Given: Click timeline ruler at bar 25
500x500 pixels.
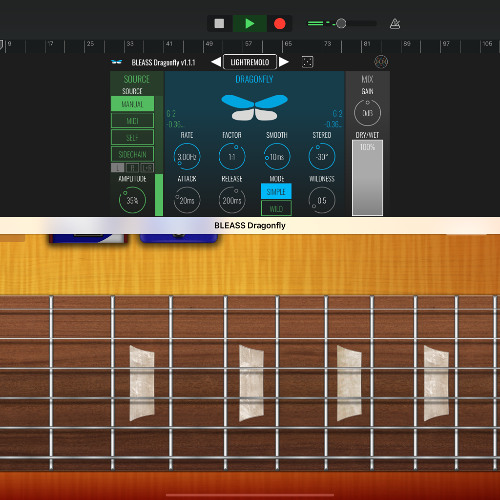Looking at the screenshot, I should (x=90, y=44).
